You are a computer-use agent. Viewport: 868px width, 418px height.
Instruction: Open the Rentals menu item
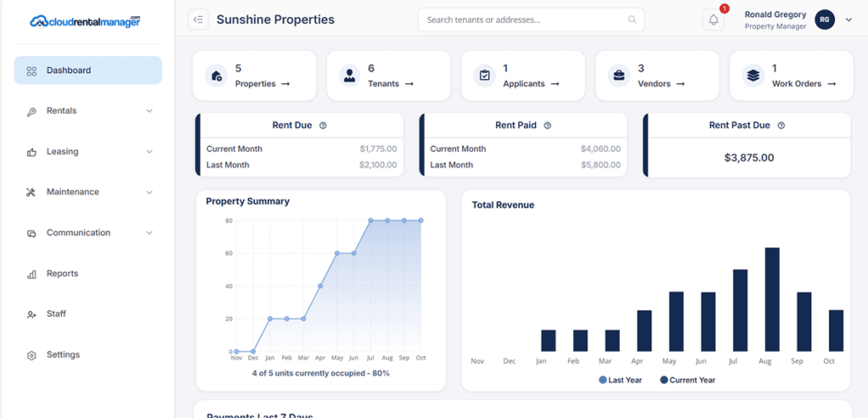pos(88,111)
